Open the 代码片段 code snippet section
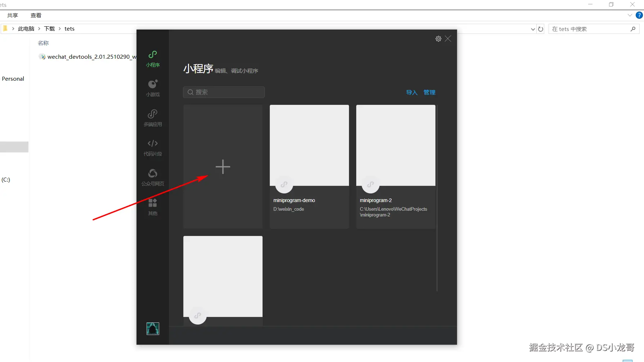Viewport: 644px width, 362px height. tap(153, 148)
